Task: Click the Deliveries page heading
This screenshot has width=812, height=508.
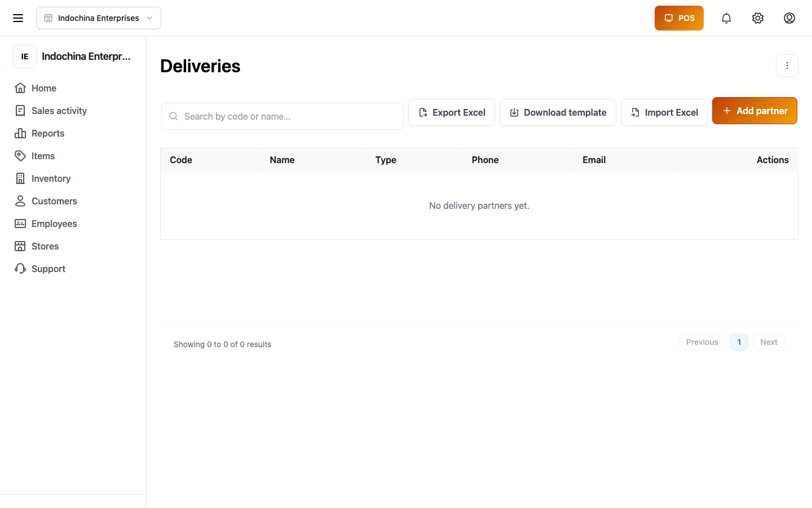Action: [x=200, y=66]
